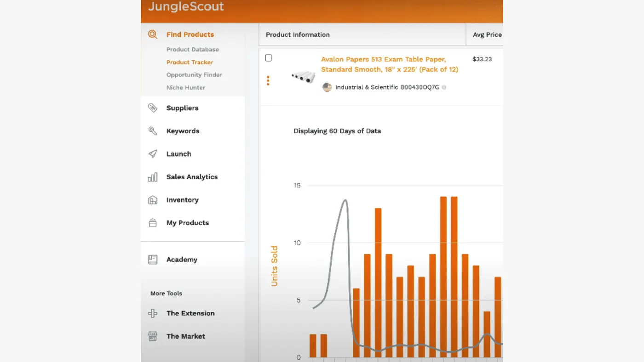Click the Launch paper plane icon
This screenshot has height=362, width=644.
click(x=153, y=154)
